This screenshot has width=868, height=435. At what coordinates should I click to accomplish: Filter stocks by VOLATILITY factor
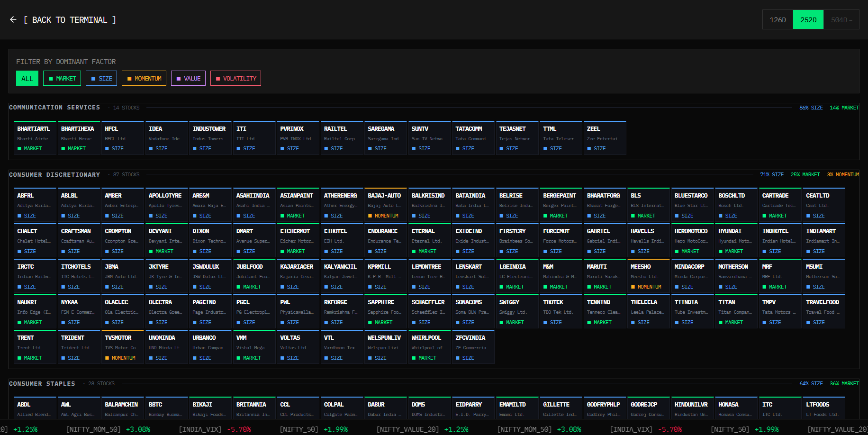(235, 78)
